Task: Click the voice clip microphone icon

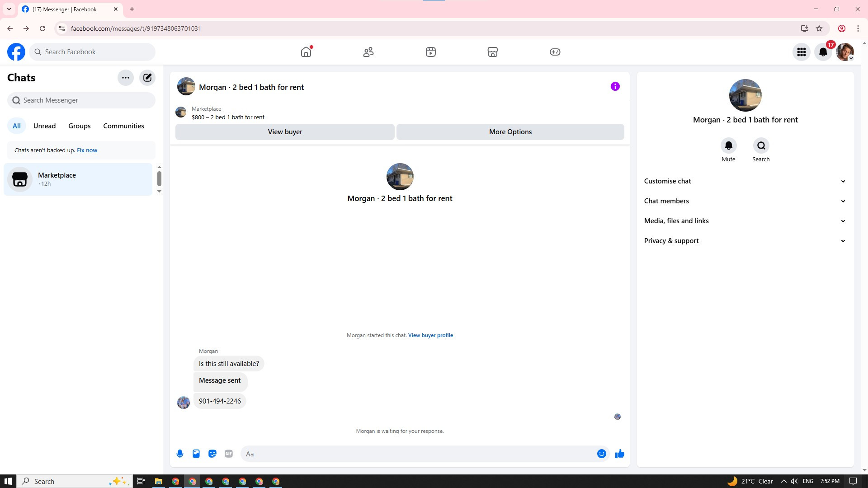Action: (x=180, y=454)
